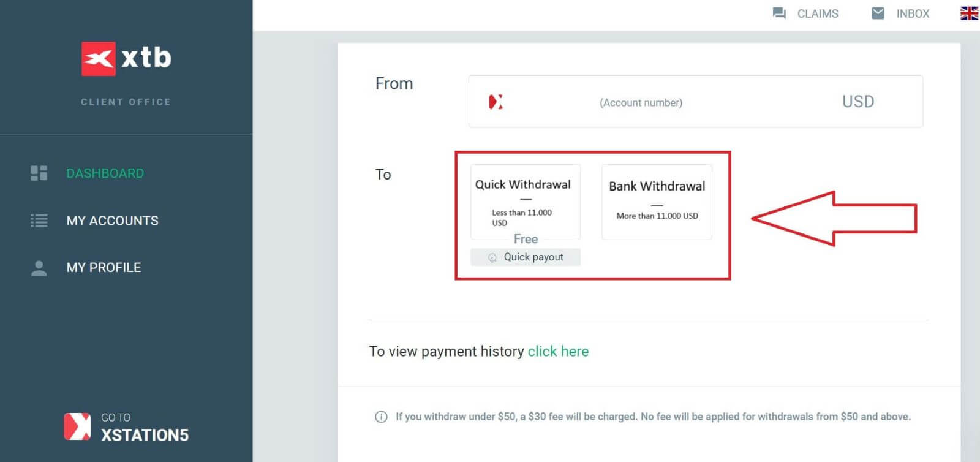The width and height of the screenshot is (980, 462).
Task: Click the My Accounts list icon
Action: 38,221
